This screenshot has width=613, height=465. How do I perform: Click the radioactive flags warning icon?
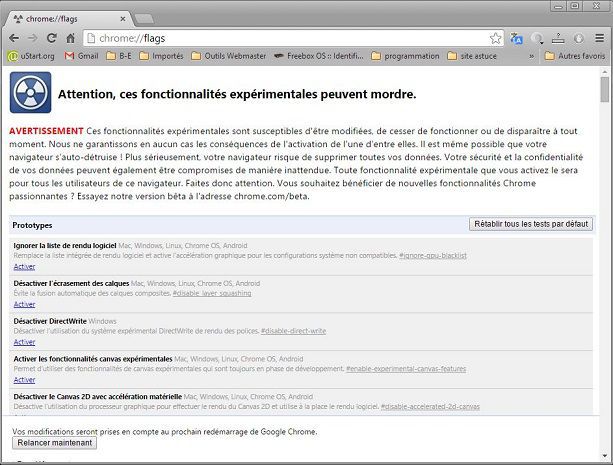[30, 92]
